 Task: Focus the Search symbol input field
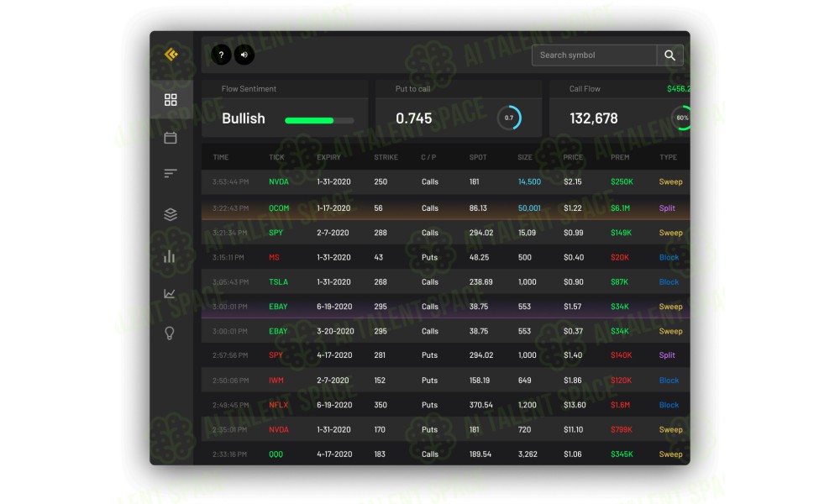click(x=594, y=55)
